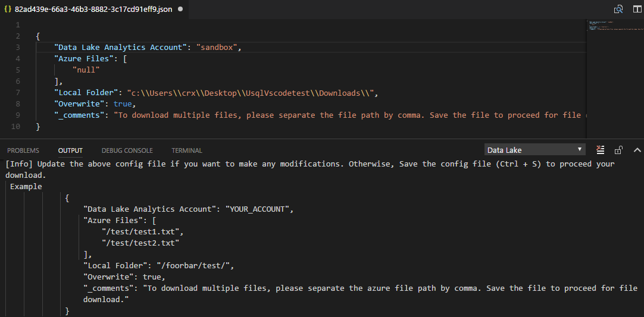Screen dimensions: 644x317
Task: Click the "_comments" line in the output example
Action: (x=360, y=294)
